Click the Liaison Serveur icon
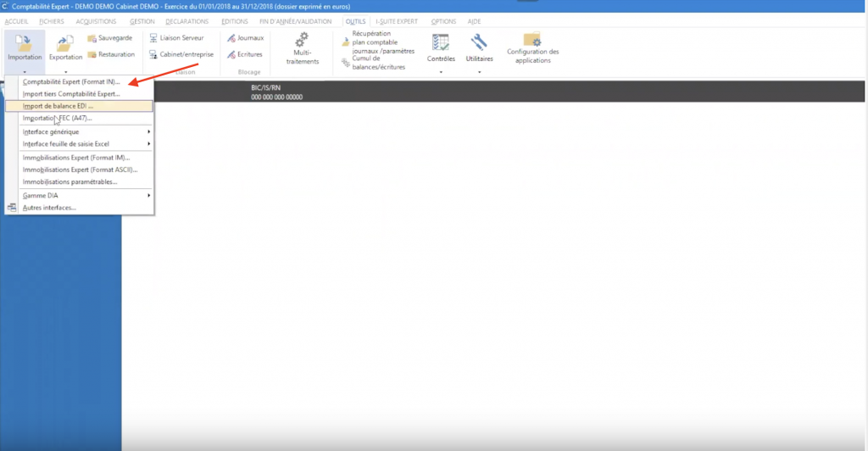Image resolution: width=868 pixels, height=451 pixels. coord(153,37)
